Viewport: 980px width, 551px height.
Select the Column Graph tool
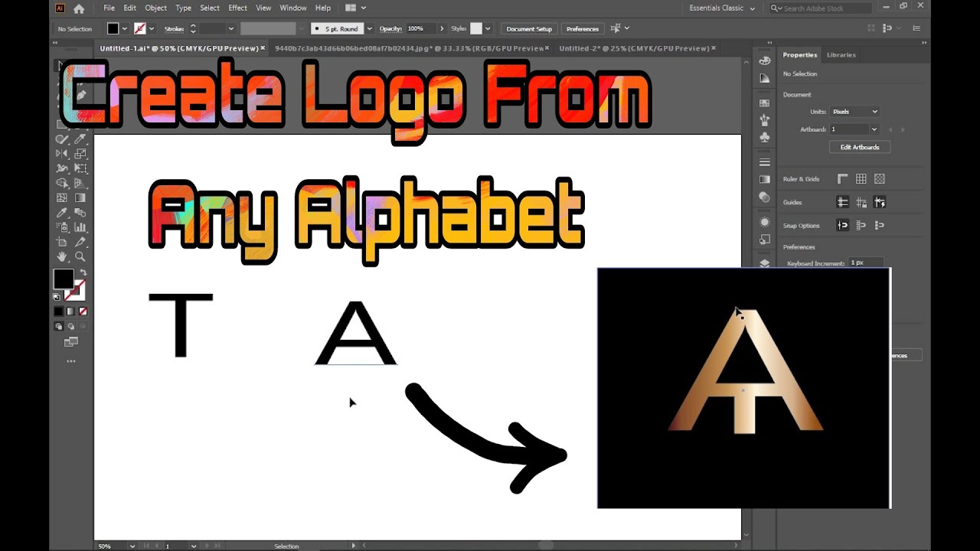(x=80, y=227)
